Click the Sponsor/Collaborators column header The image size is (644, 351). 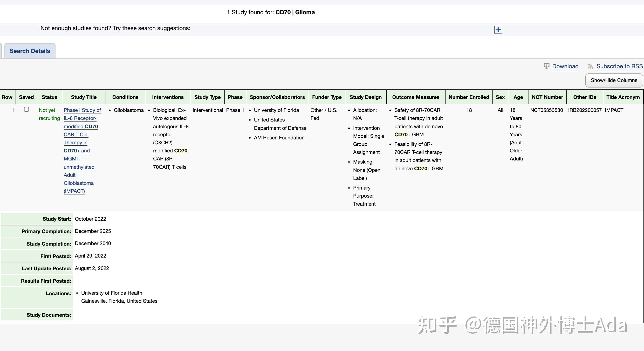point(277,97)
